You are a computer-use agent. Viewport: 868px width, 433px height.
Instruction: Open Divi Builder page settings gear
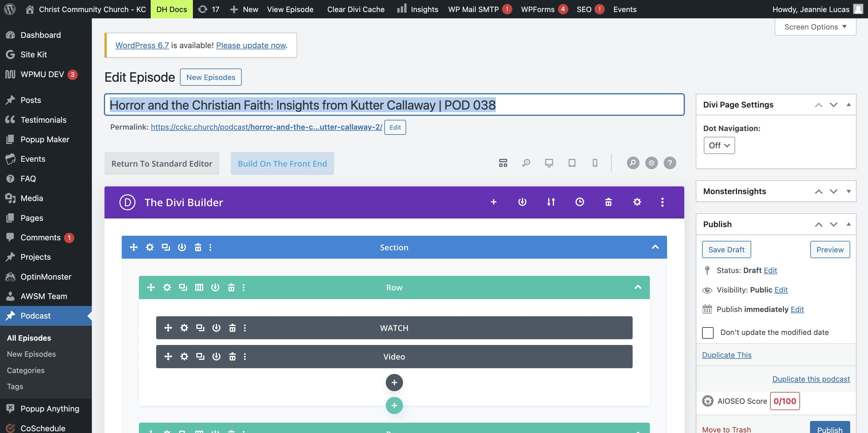(x=637, y=202)
